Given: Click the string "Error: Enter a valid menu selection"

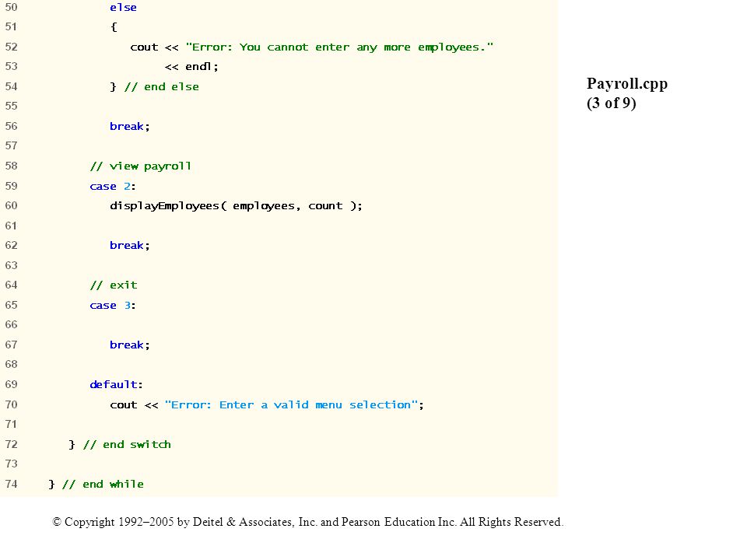Looking at the screenshot, I should (291, 404).
